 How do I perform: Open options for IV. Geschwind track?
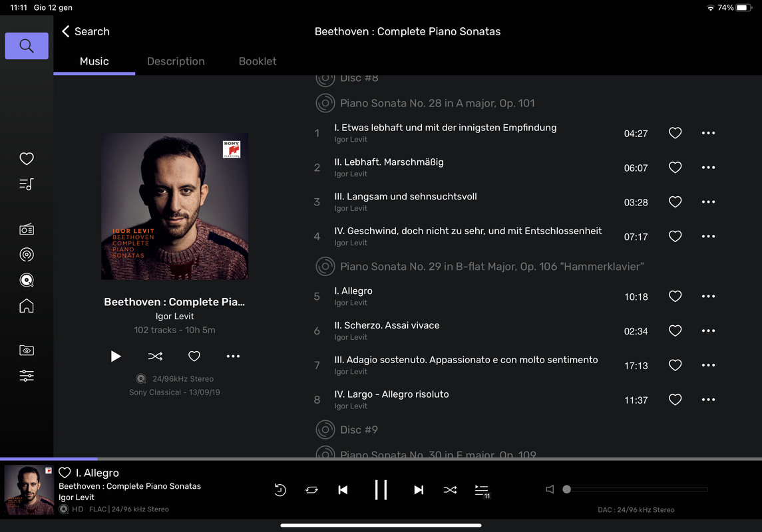point(709,236)
